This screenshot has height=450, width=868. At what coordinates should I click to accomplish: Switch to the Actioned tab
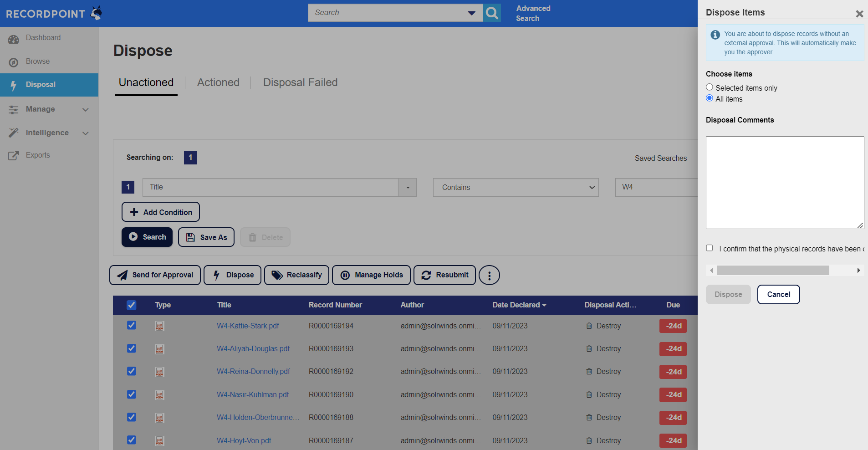pyautogui.click(x=218, y=82)
